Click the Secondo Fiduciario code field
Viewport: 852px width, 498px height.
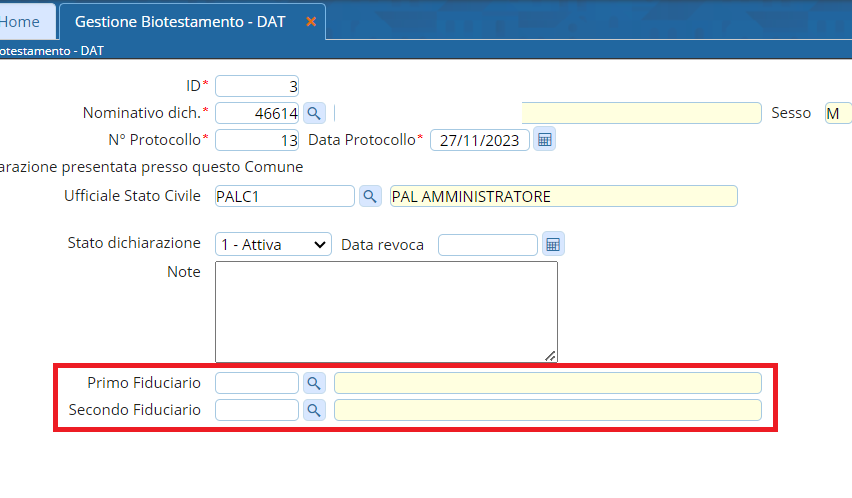point(257,410)
